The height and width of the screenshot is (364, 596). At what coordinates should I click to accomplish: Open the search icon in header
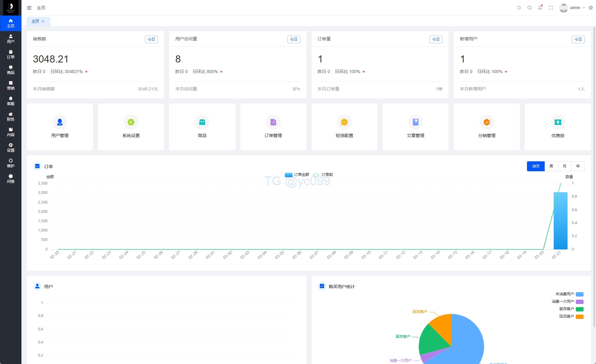529,8
